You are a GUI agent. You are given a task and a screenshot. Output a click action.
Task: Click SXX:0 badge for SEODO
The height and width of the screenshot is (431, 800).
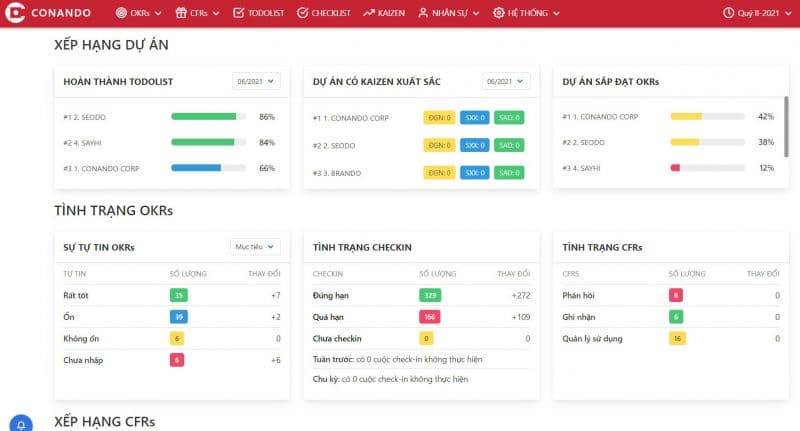(474, 145)
